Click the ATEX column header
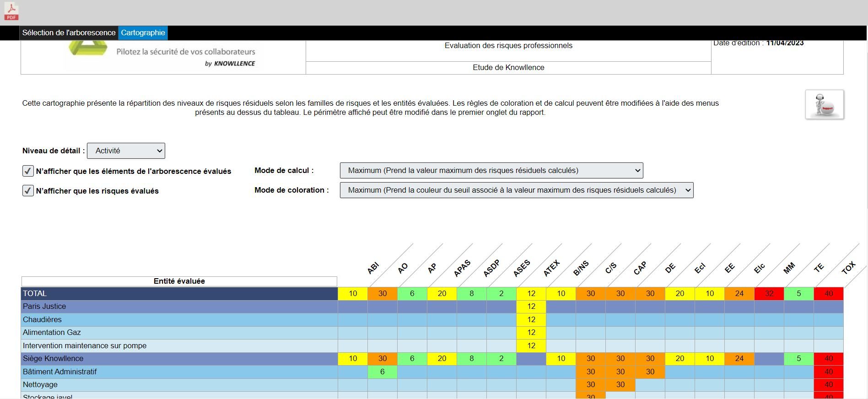Image resolution: width=868 pixels, height=399 pixels. point(551,268)
